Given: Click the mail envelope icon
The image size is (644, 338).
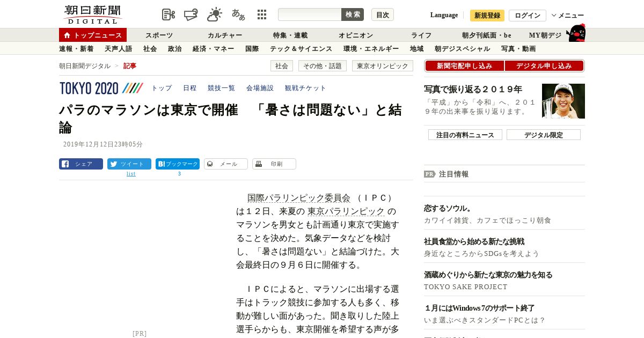Looking at the screenshot, I should coord(210,164).
